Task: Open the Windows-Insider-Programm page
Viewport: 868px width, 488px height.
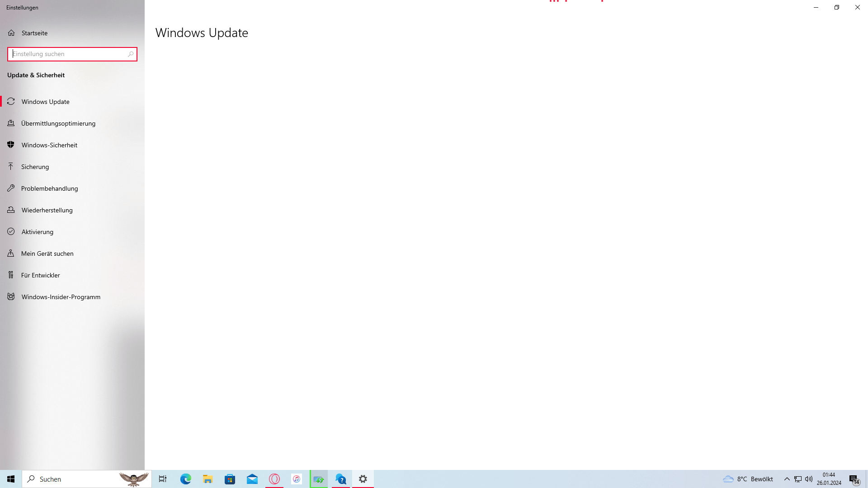Action: coord(72,297)
